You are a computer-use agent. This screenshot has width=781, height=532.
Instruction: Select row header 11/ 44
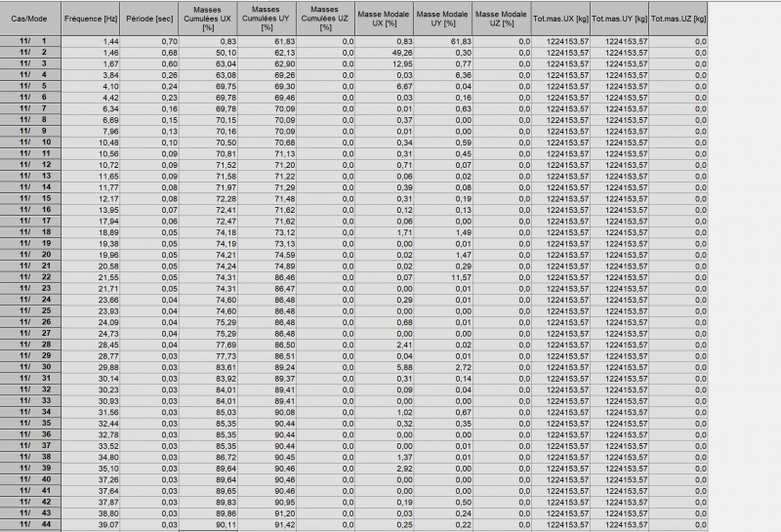(30, 525)
